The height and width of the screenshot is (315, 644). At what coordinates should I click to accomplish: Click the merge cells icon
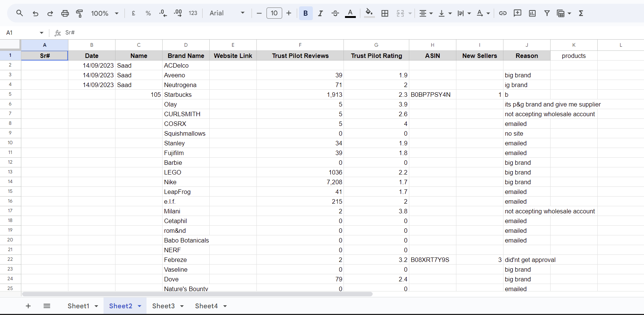coord(400,13)
